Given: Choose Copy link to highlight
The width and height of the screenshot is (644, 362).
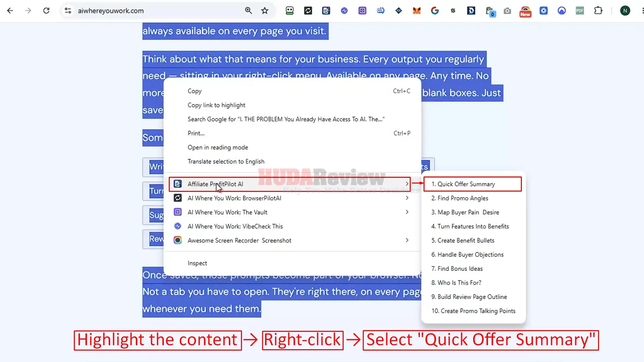Looking at the screenshot, I should pyautogui.click(x=292, y=105).
